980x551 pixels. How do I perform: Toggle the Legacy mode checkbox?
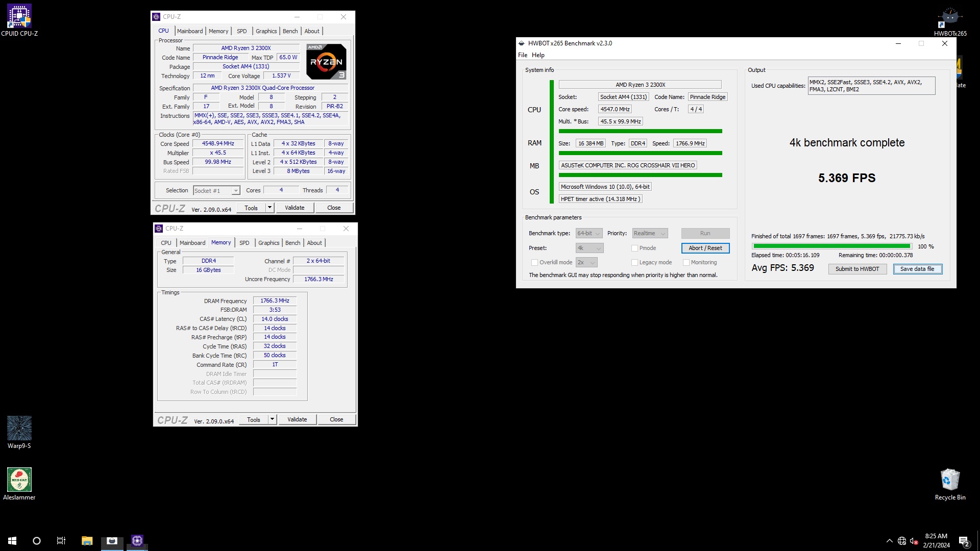pos(634,263)
